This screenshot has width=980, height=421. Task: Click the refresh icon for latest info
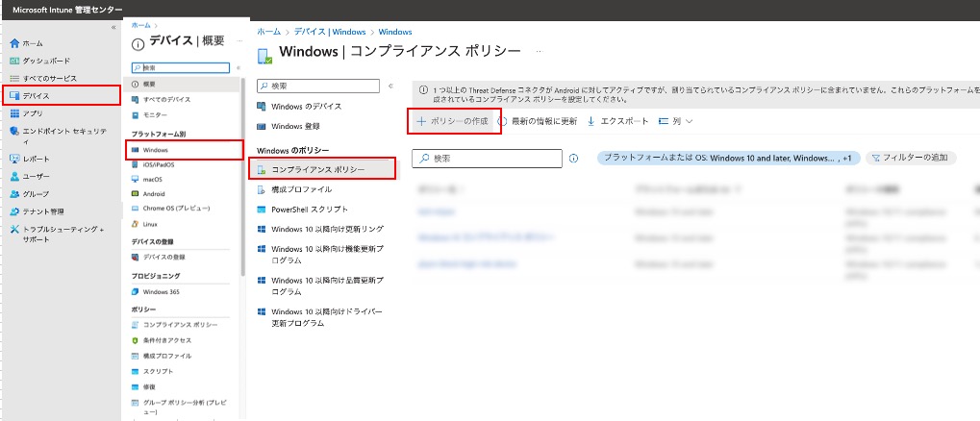(x=501, y=121)
